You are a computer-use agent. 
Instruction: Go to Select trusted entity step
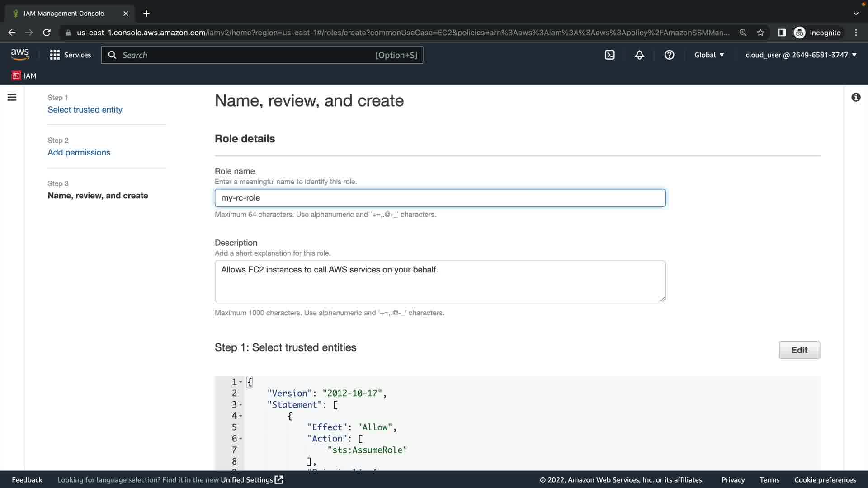coord(85,110)
